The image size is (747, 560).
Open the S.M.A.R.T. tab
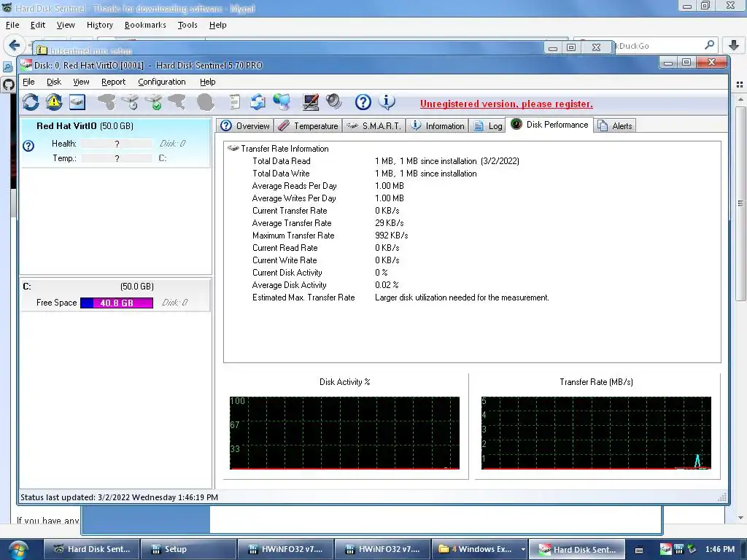coord(374,125)
